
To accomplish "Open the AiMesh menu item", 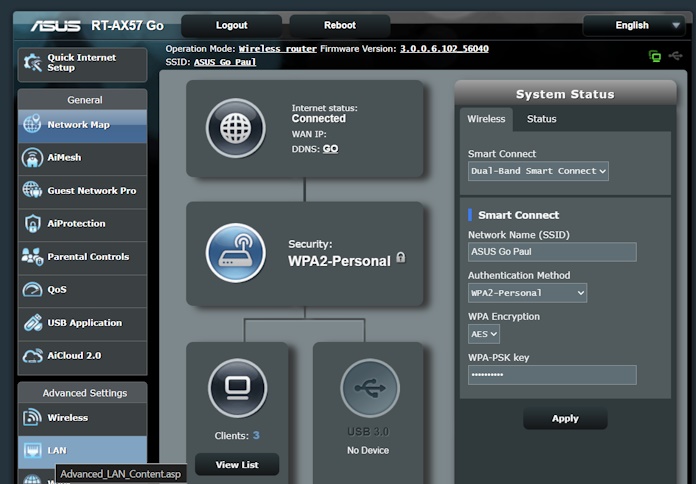I will [x=83, y=158].
